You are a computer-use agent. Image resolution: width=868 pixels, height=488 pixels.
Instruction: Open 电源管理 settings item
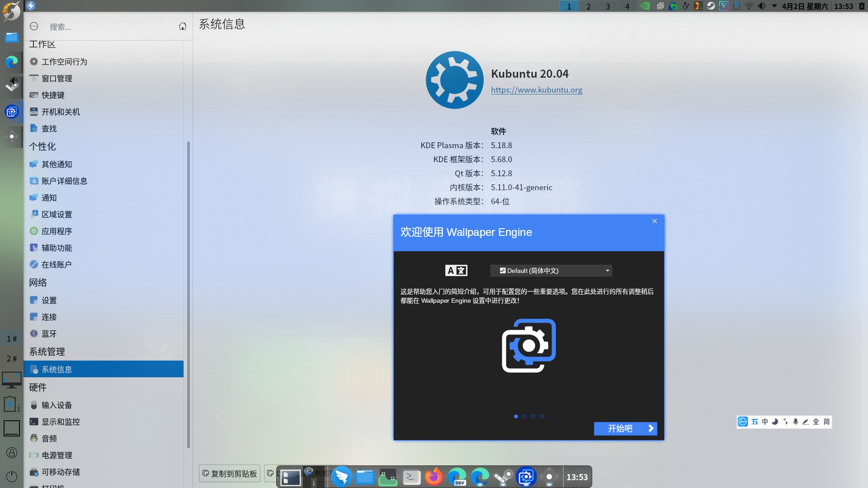pos(104,455)
